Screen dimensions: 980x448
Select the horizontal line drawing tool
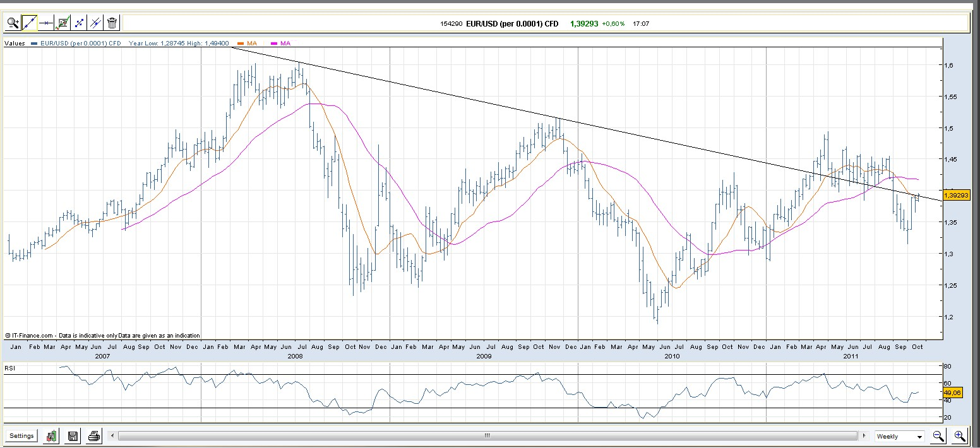tap(46, 23)
